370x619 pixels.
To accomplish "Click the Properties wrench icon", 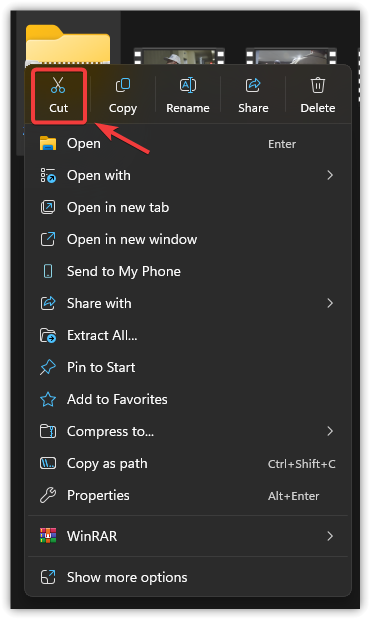I will (x=48, y=495).
